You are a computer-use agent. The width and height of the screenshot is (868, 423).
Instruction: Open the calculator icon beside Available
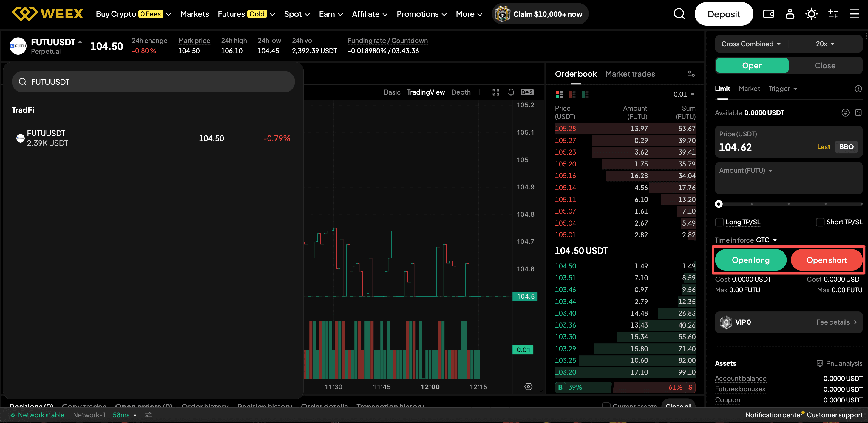(858, 112)
